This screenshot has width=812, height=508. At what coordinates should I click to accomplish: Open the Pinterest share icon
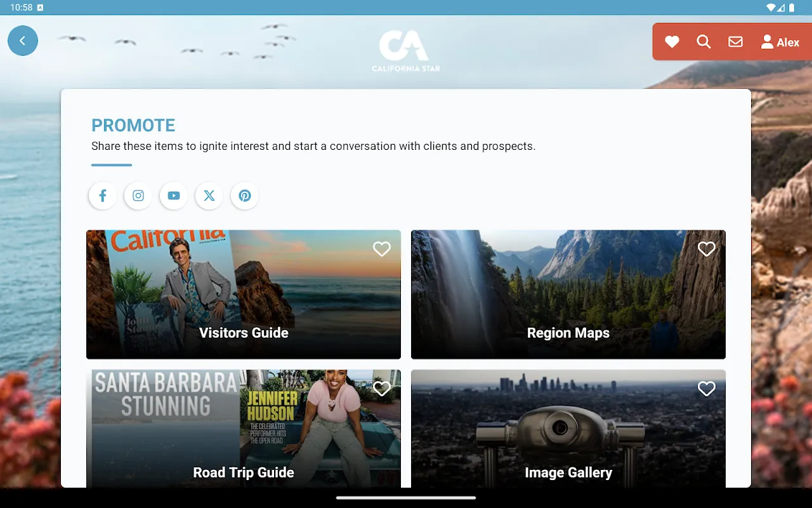click(245, 196)
